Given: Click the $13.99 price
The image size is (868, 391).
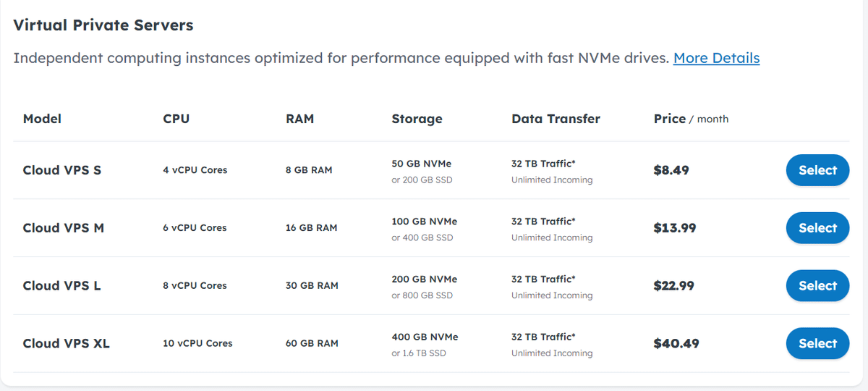Looking at the screenshot, I should tap(675, 228).
